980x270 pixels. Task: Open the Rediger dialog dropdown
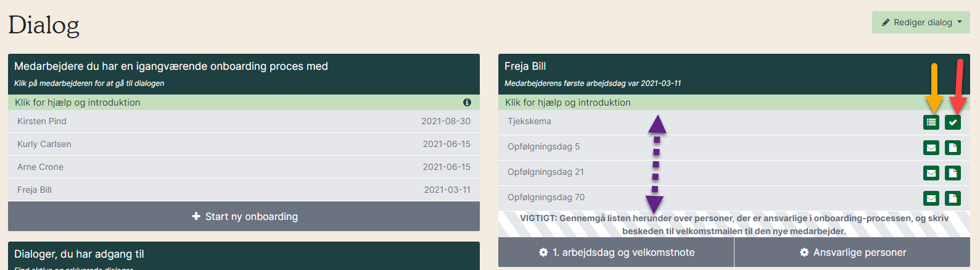click(921, 22)
